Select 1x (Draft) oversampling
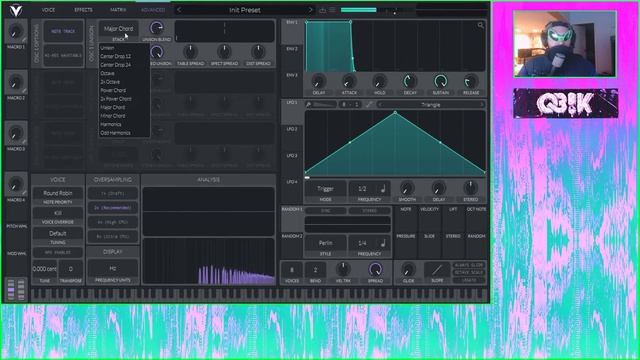This screenshot has width=640, height=360. pos(113,193)
